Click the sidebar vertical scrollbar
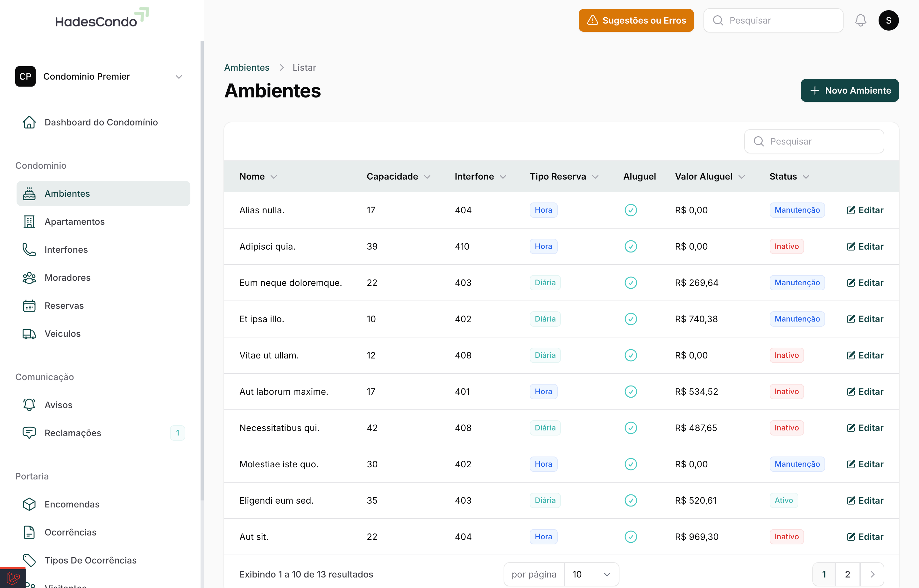The height and width of the screenshot is (588, 919). 202,267
